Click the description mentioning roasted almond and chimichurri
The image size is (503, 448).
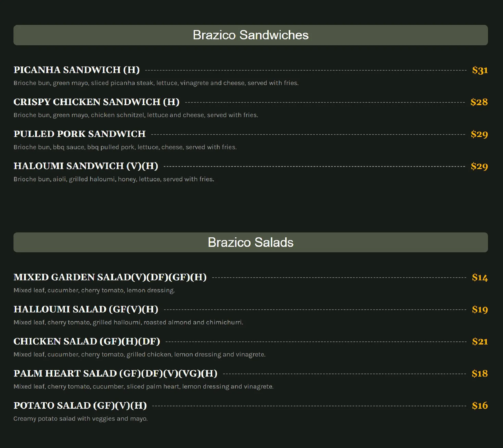pos(128,322)
